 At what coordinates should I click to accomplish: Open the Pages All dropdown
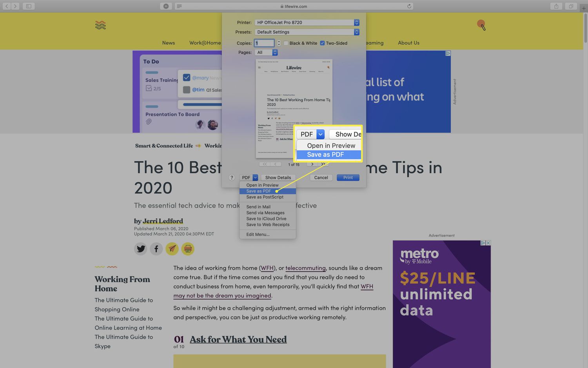click(266, 53)
